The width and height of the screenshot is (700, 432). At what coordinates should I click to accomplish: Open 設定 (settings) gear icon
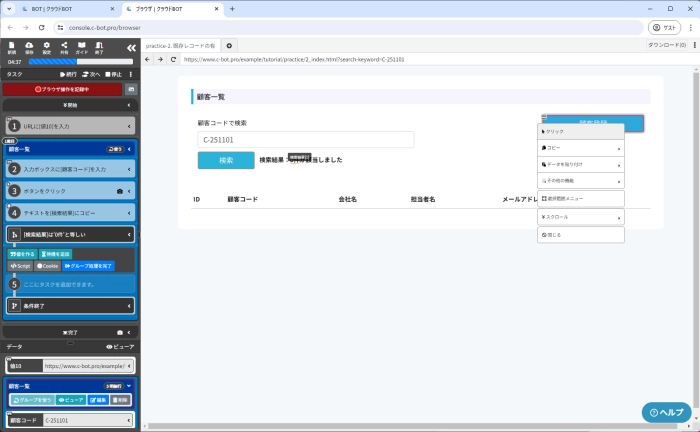coord(46,47)
